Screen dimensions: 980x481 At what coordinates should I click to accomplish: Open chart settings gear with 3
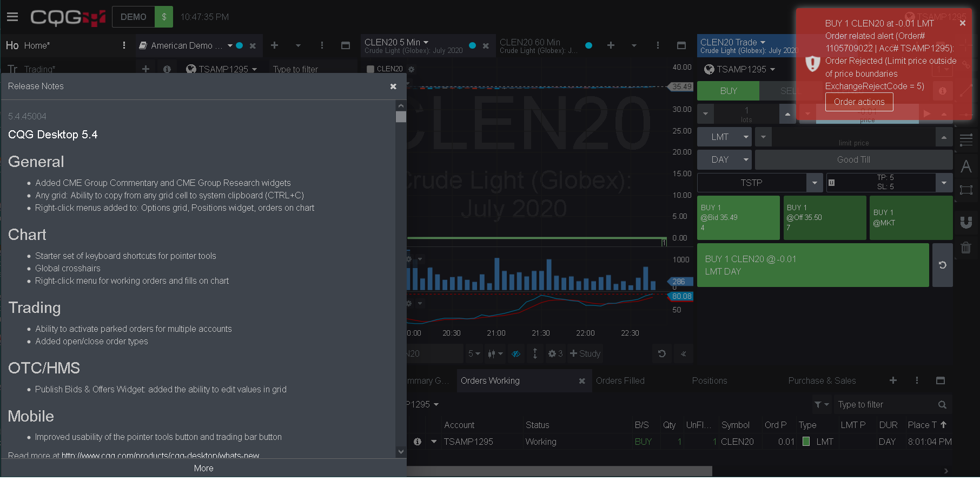point(555,353)
